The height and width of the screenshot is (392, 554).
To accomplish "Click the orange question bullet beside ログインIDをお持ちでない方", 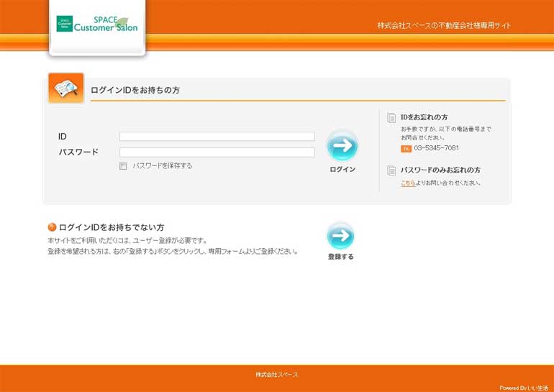I will click(52, 227).
